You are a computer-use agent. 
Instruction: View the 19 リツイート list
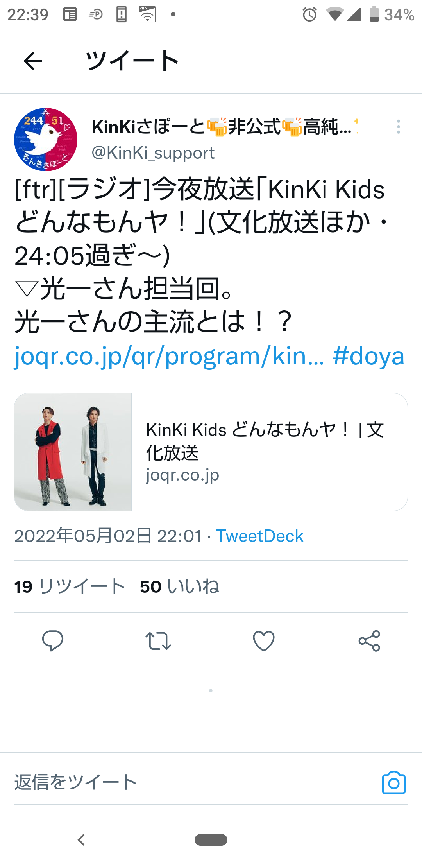tap(70, 586)
